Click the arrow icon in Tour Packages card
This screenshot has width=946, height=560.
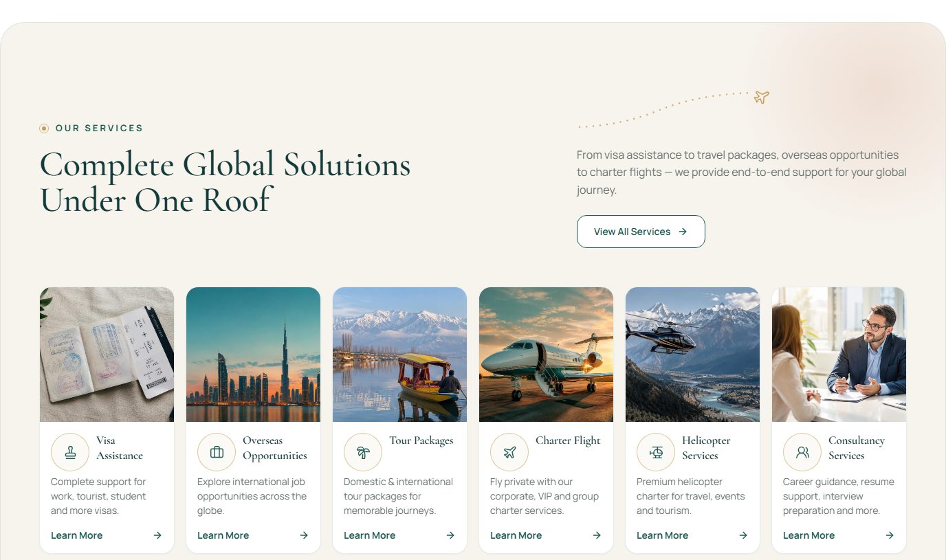point(450,535)
